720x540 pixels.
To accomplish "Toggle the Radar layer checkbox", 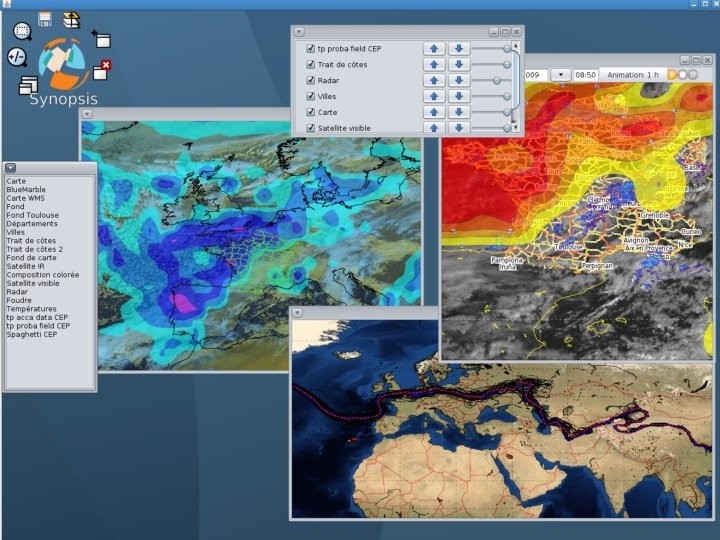I will [310, 80].
